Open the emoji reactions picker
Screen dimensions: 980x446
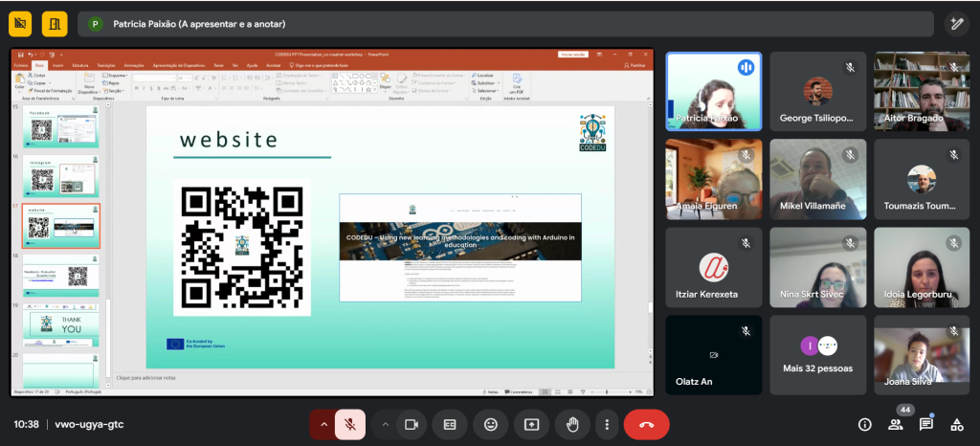coord(491,424)
